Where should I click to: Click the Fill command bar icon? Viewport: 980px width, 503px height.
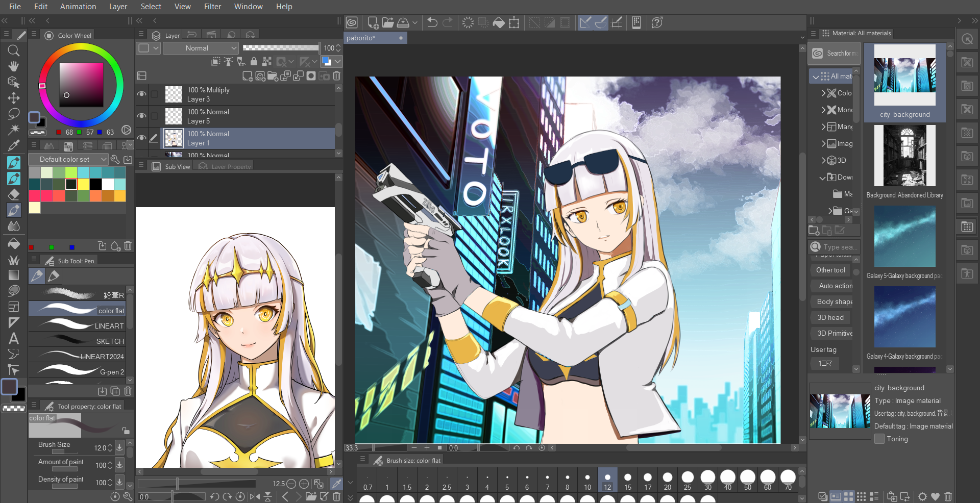click(x=499, y=22)
